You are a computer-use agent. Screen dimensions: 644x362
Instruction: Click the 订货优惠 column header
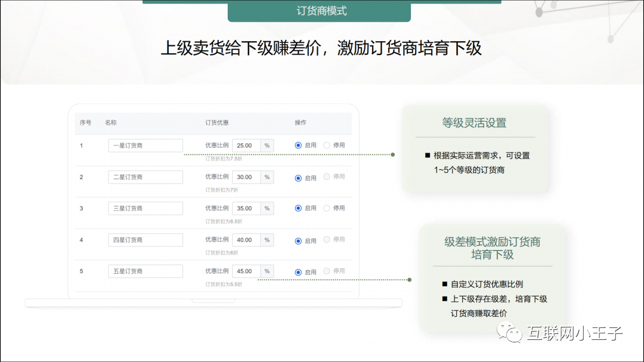click(x=217, y=122)
